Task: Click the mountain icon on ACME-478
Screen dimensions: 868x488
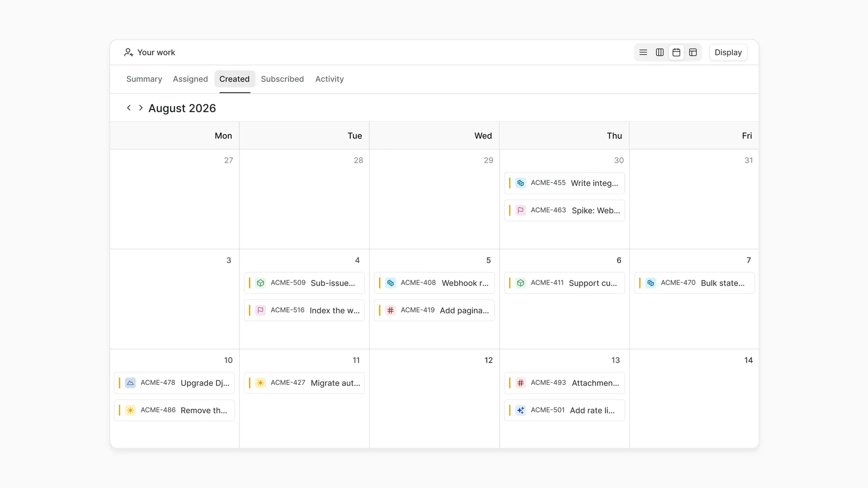Action: coord(130,383)
